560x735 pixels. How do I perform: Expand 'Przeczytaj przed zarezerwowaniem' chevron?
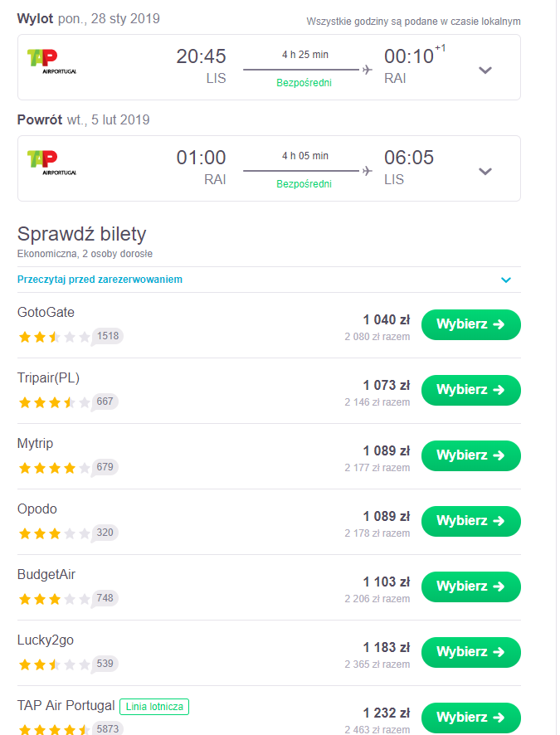(x=505, y=280)
